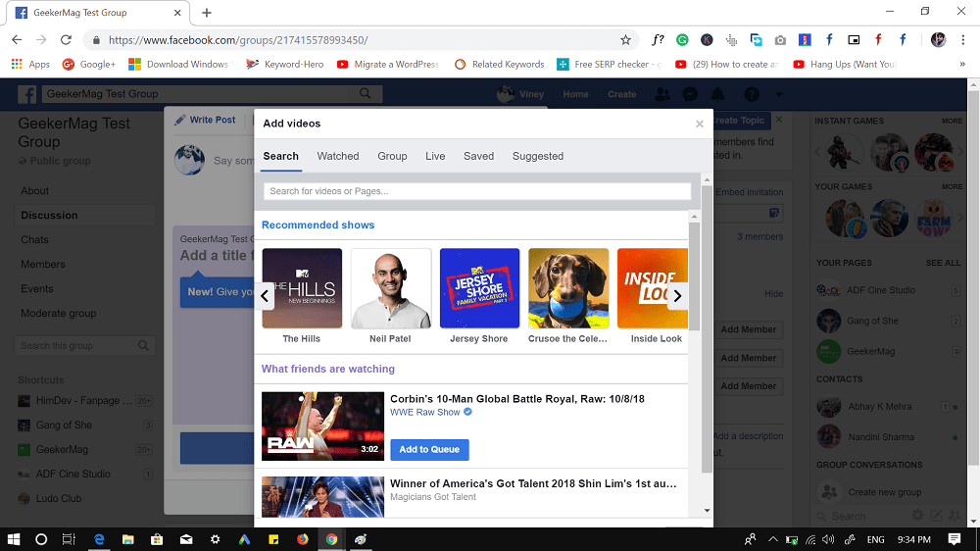Open America's Got Talent Shin Lim video thumbnail
Viewport: 980px width, 551px height.
click(322, 497)
